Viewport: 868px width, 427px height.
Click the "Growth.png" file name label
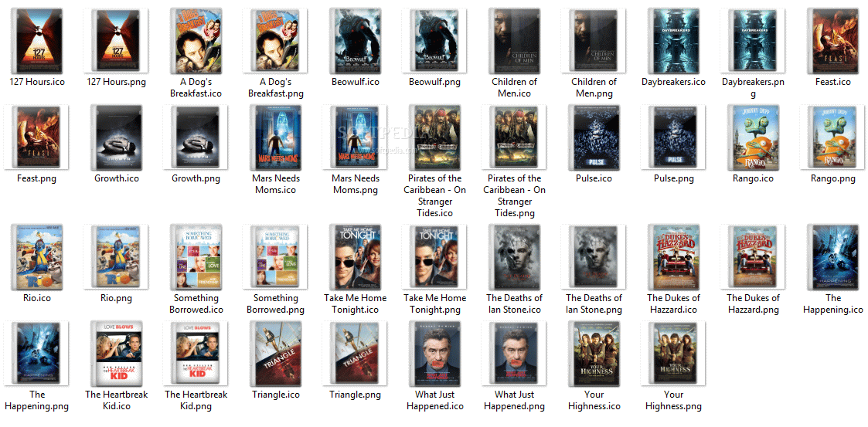(196, 178)
